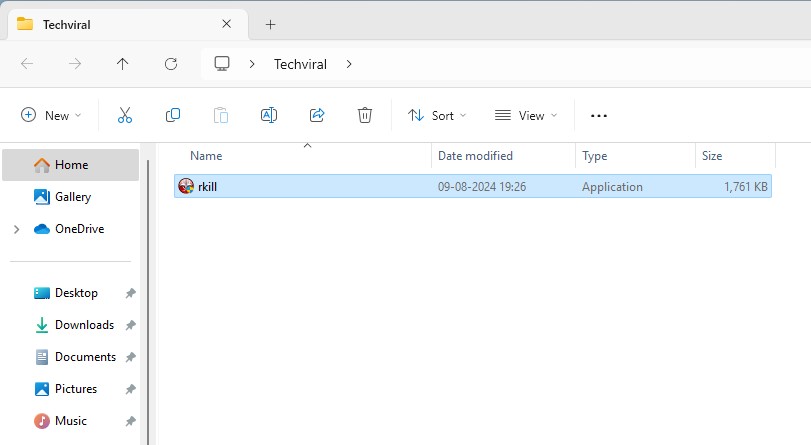Click the 1,761 KB size cell
The width and height of the screenshot is (811, 445).
coord(745,187)
